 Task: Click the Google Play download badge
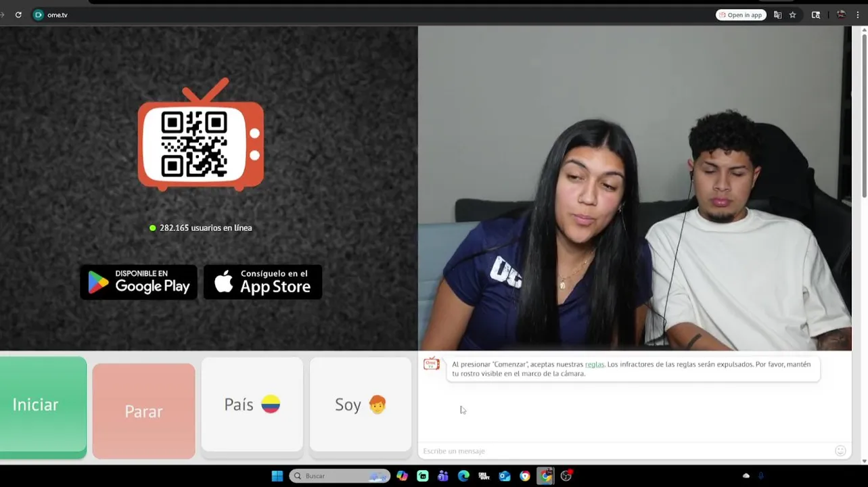pyautogui.click(x=139, y=282)
